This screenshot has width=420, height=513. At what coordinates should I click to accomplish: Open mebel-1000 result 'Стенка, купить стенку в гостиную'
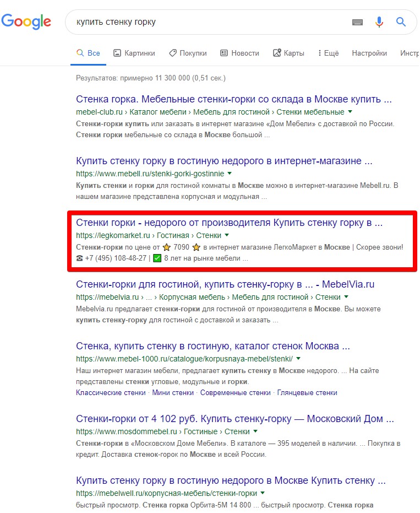point(213,346)
